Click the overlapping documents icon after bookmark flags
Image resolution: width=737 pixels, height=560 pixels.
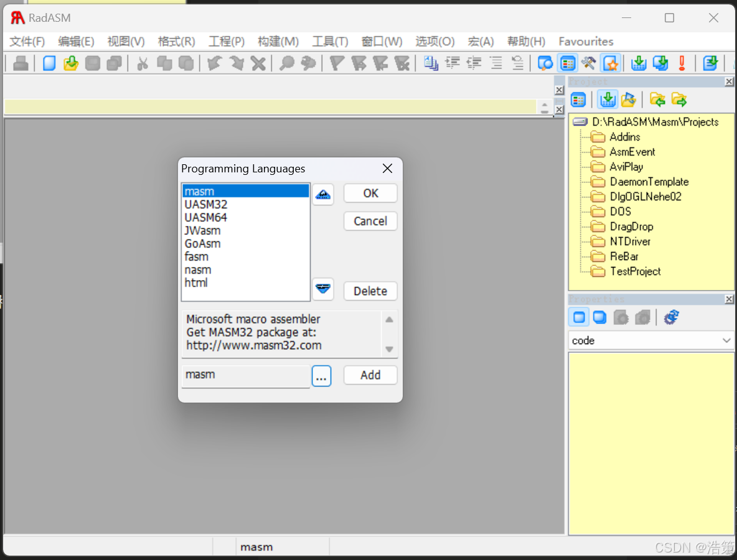pos(431,63)
